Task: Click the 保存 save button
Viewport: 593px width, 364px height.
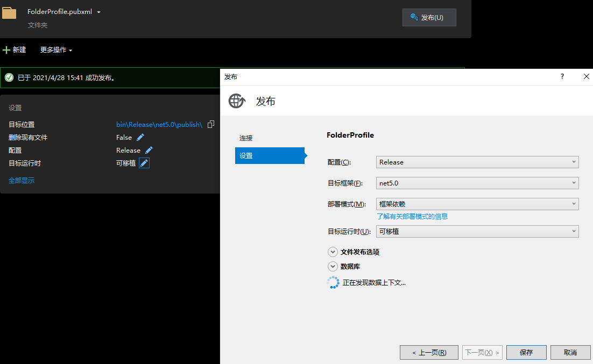Action: click(526, 352)
